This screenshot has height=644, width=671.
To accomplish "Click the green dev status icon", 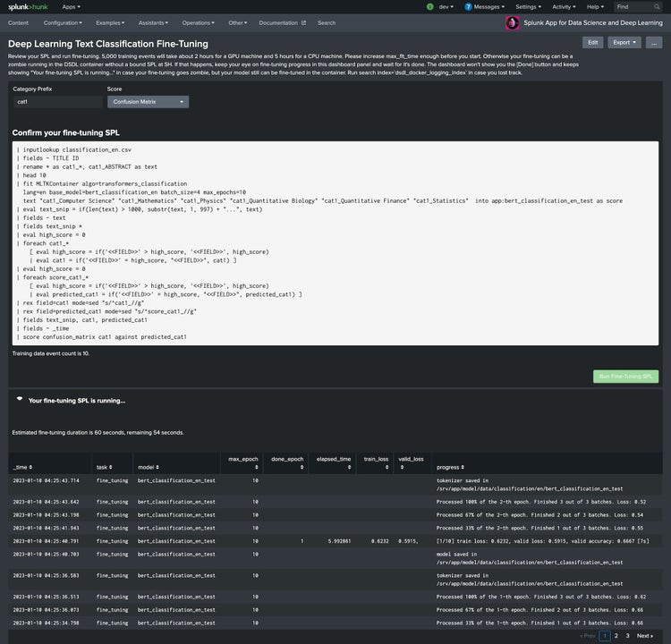I will (430, 6).
